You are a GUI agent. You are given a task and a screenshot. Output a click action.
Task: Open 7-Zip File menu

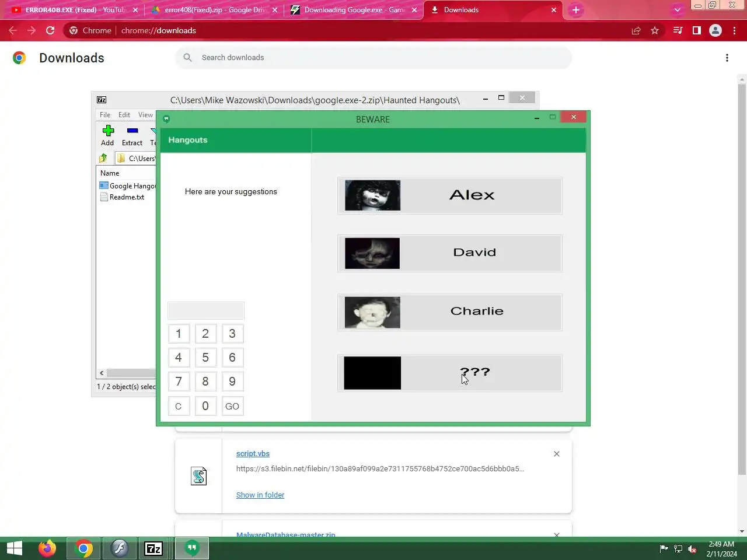click(105, 115)
